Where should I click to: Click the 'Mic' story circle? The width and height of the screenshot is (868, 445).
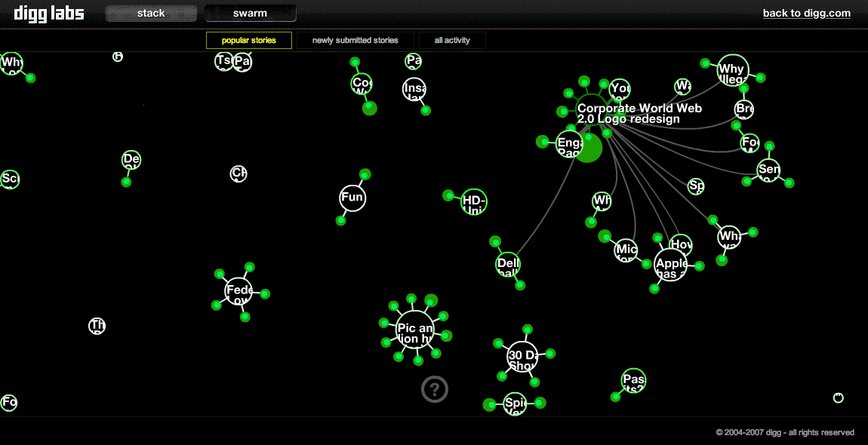click(626, 250)
